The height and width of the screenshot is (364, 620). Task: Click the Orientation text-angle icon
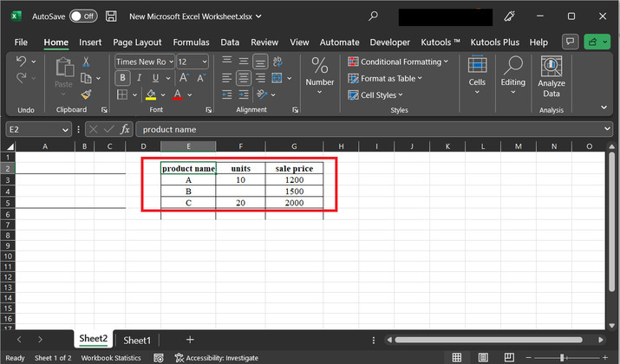(261, 94)
